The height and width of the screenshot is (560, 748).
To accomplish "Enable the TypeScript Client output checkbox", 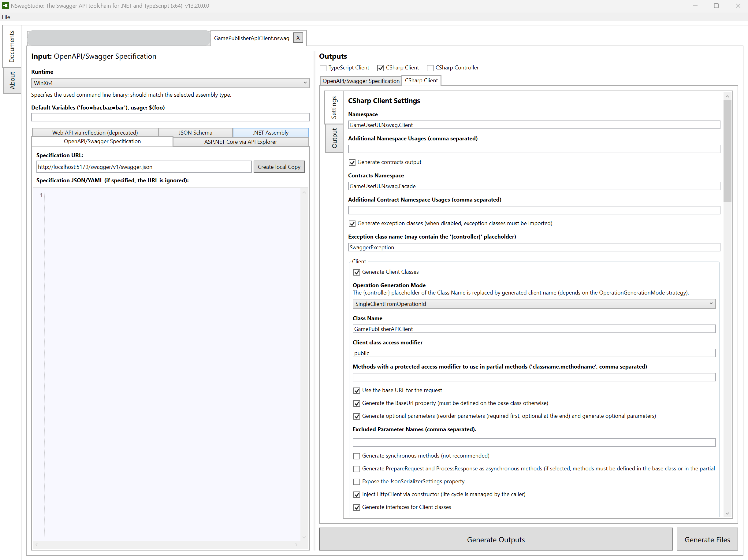I will 323,68.
